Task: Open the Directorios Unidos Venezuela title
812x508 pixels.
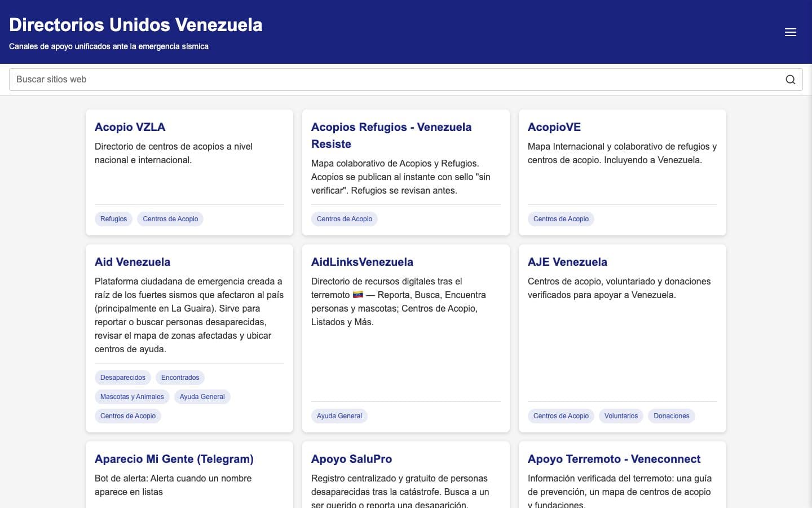Action: [x=136, y=25]
